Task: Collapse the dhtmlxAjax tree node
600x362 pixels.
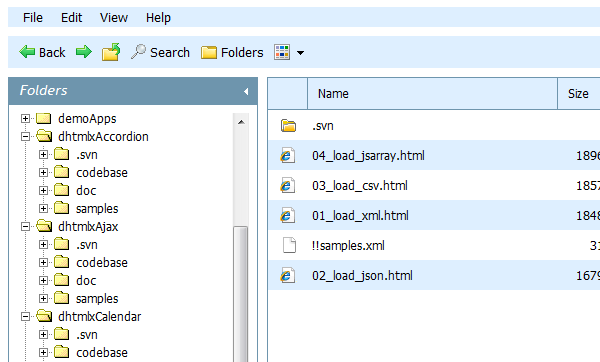Action: click(25, 227)
